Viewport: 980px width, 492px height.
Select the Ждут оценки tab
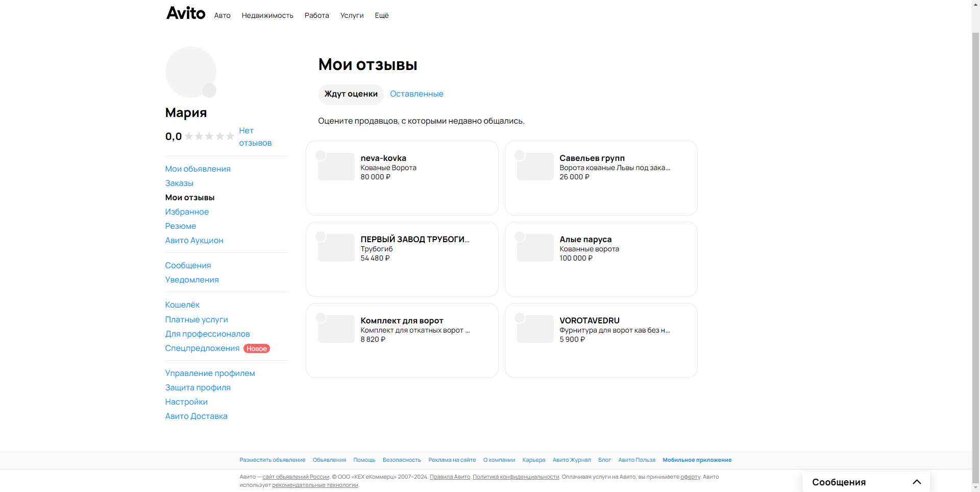click(x=351, y=94)
